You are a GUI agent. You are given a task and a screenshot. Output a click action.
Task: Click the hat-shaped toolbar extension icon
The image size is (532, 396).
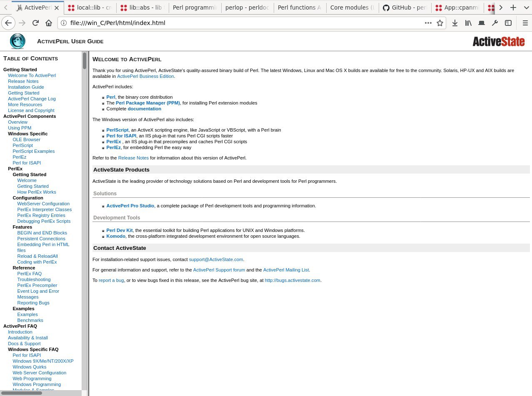pos(482,23)
